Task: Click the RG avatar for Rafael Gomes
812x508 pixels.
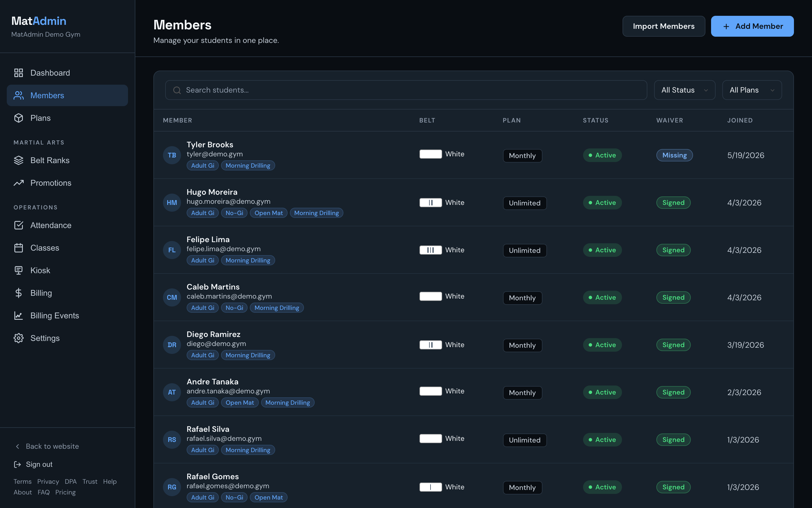Action: coord(172,487)
